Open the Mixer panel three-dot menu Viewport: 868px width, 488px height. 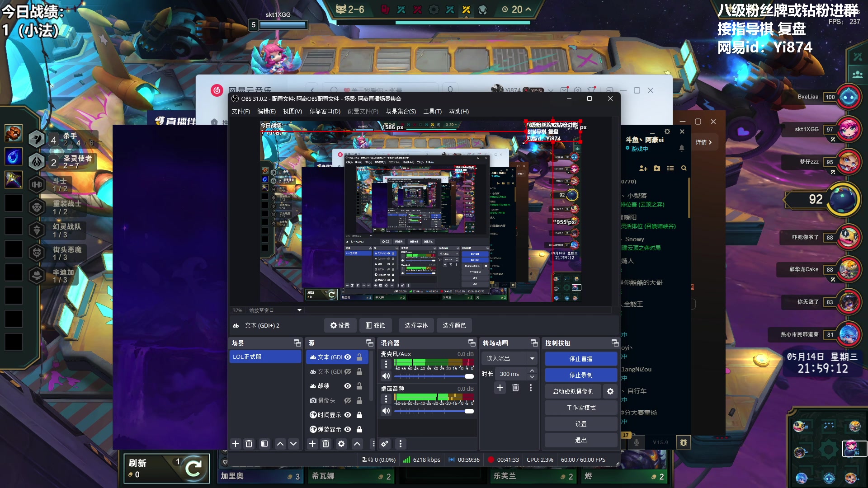pyautogui.click(x=400, y=444)
